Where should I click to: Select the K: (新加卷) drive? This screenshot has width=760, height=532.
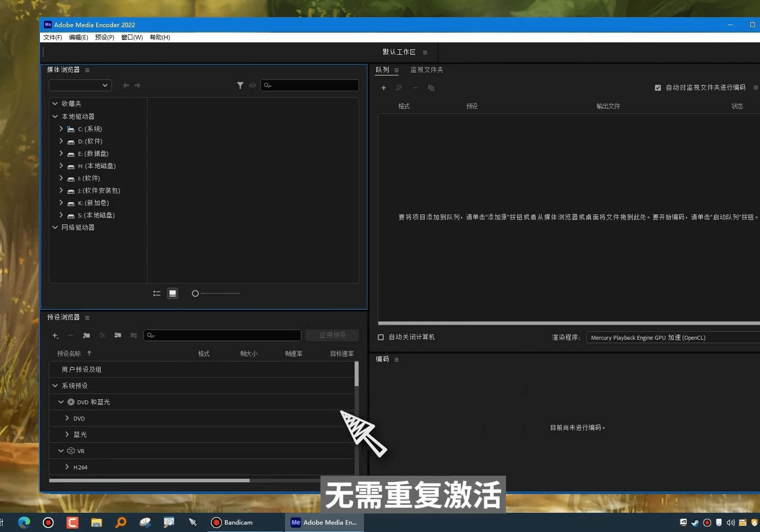pos(93,203)
